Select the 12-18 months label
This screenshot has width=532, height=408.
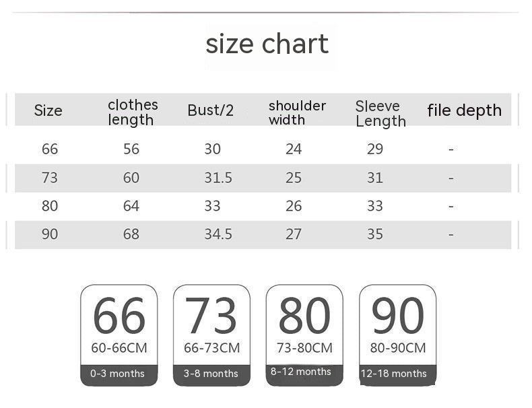point(394,374)
